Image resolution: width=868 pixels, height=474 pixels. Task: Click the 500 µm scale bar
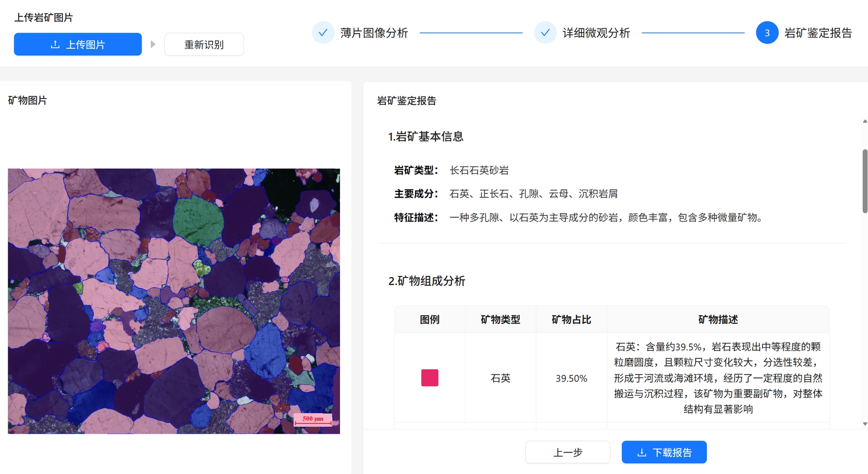pyautogui.click(x=313, y=420)
